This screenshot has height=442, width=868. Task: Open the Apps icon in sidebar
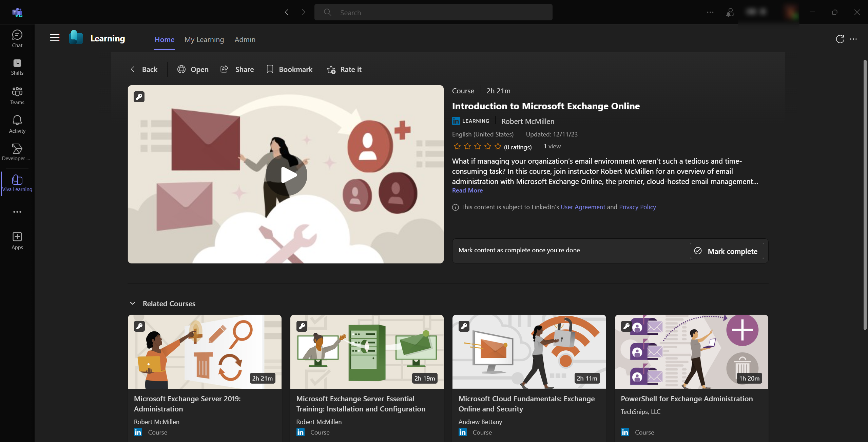[17, 240]
